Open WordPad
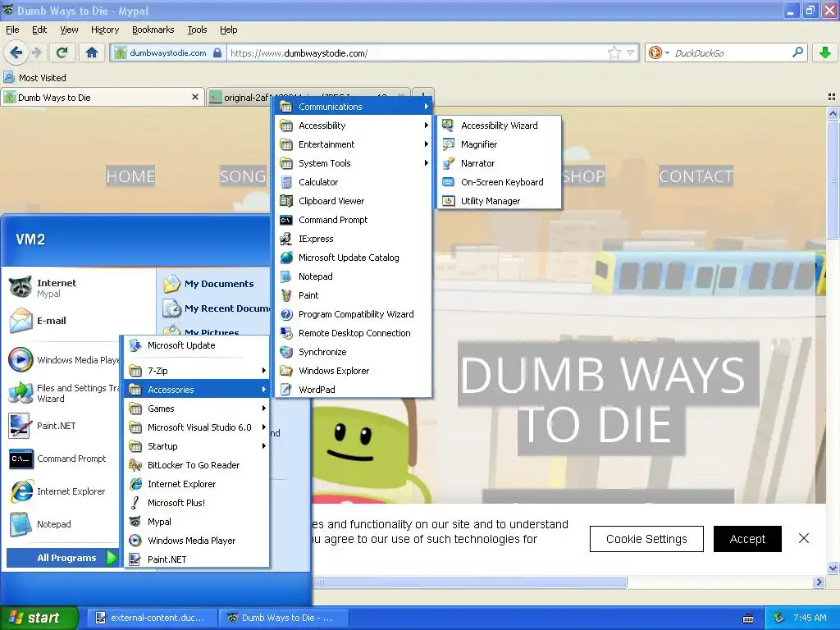The image size is (840, 630). coord(354,390)
